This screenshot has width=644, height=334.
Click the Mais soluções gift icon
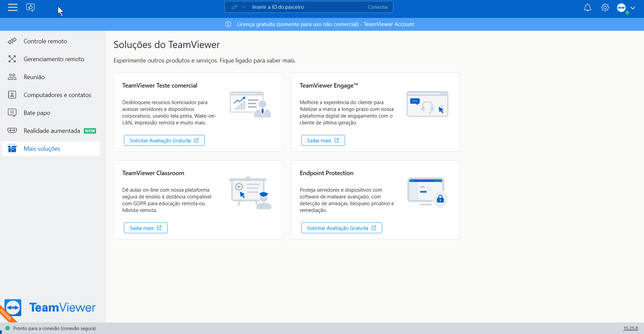click(x=12, y=148)
